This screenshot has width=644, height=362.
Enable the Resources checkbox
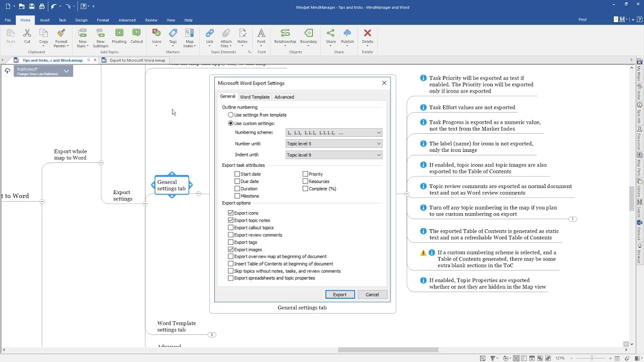pyautogui.click(x=305, y=182)
